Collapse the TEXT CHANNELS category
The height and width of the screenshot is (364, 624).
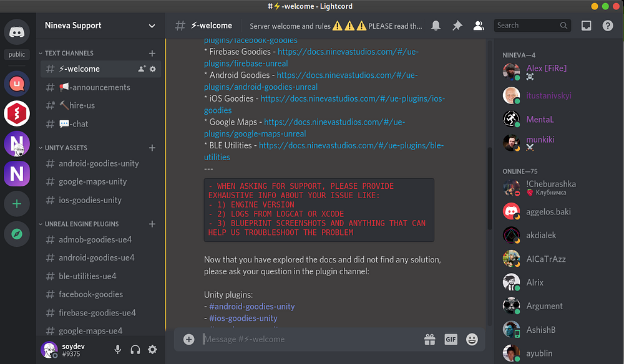(x=66, y=53)
